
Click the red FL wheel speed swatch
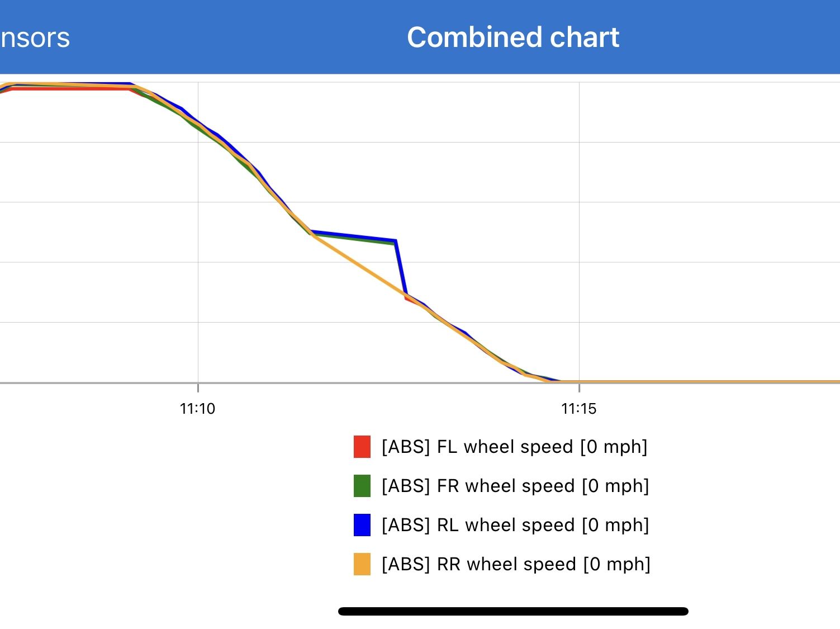(362, 447)
